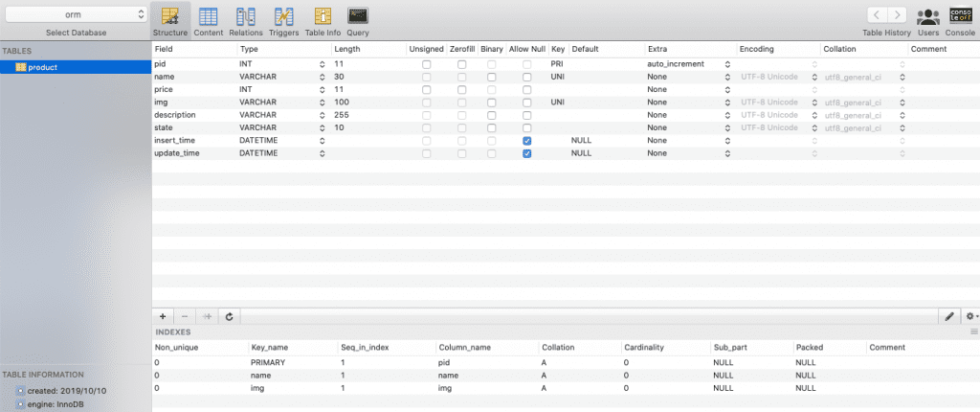
Task: Refresh the table structure
Action: (x=230, y=317)
